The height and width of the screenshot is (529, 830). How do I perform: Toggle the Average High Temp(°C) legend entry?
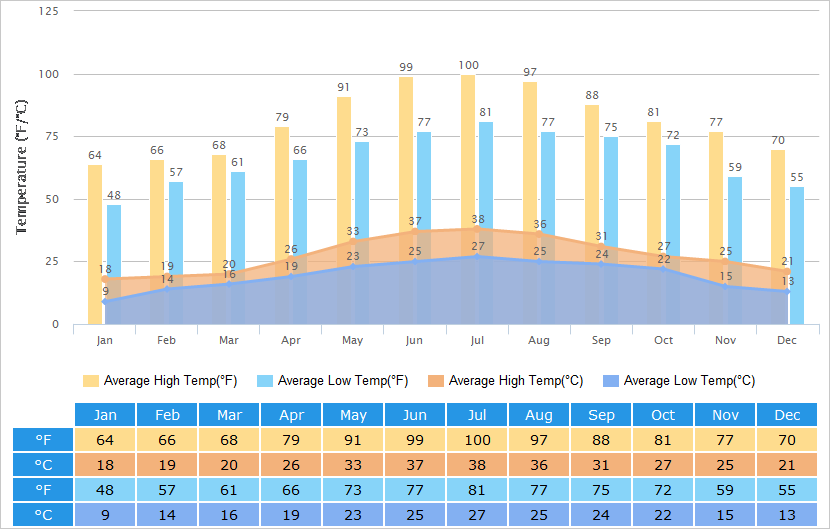(x=506, y=381)
